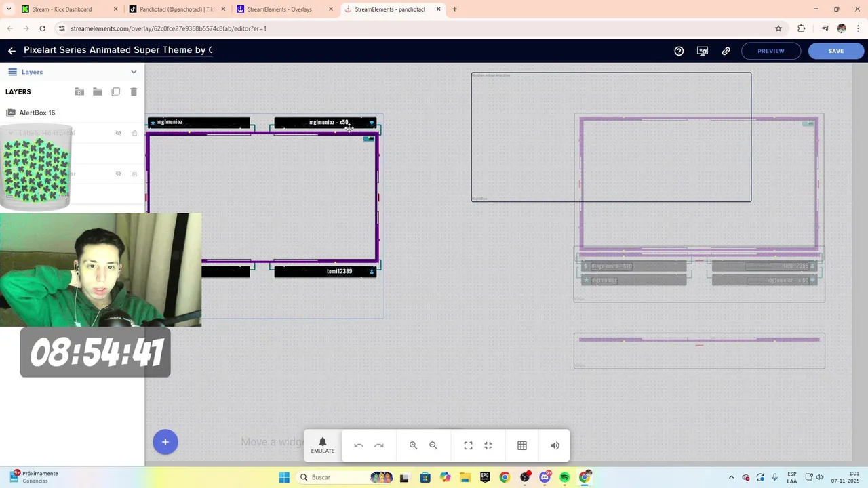
Task: Zoom in on the canvas
Action: click(413, 445)
